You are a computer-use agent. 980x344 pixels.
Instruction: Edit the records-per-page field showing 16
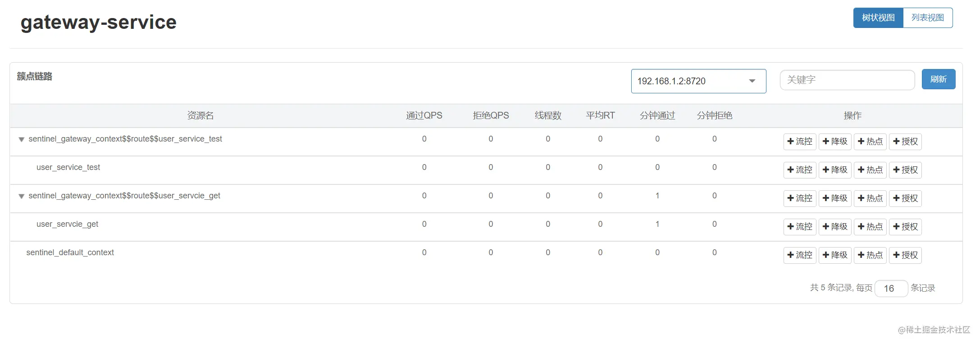click(x=891, y=289)
